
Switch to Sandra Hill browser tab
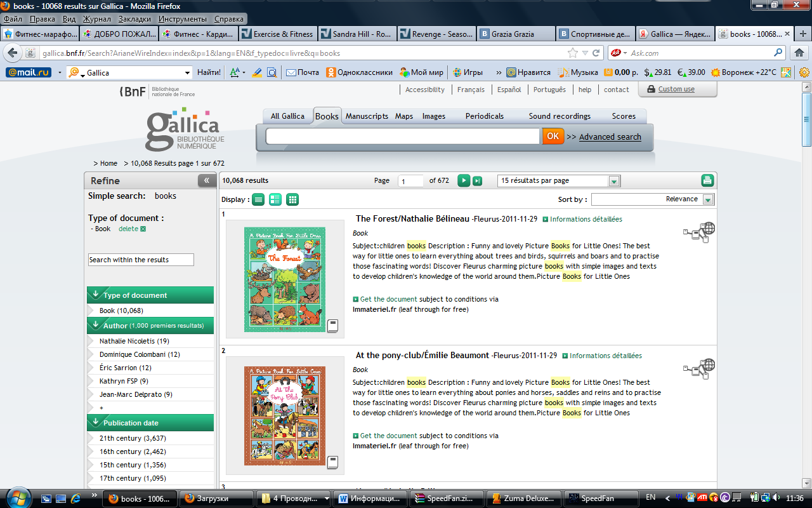click(357, 34)
